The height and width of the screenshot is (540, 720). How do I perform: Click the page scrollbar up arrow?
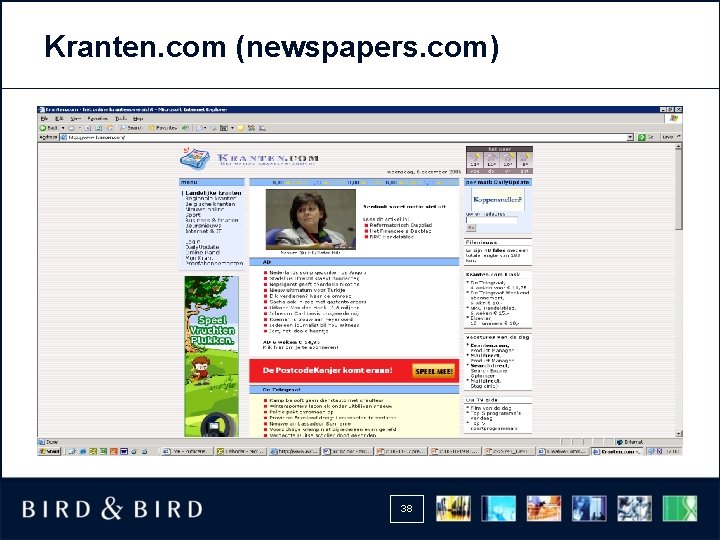679,146
